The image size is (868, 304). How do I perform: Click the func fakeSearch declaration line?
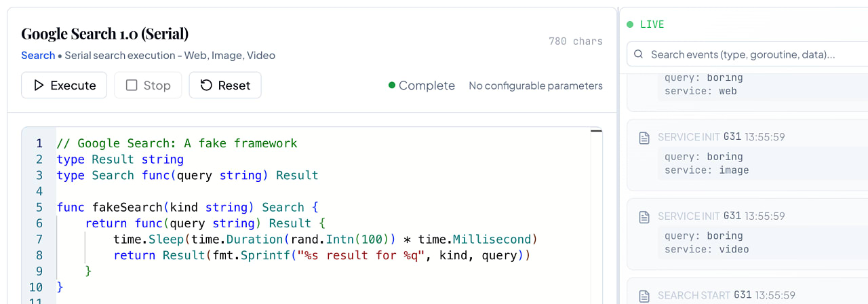[x=188, y=207]
